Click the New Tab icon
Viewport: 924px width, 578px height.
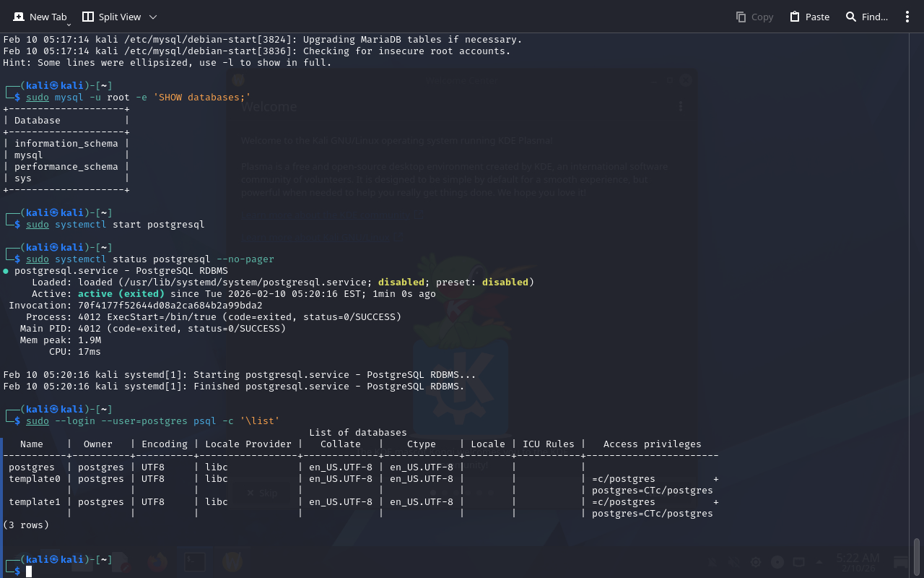[19, 17]
